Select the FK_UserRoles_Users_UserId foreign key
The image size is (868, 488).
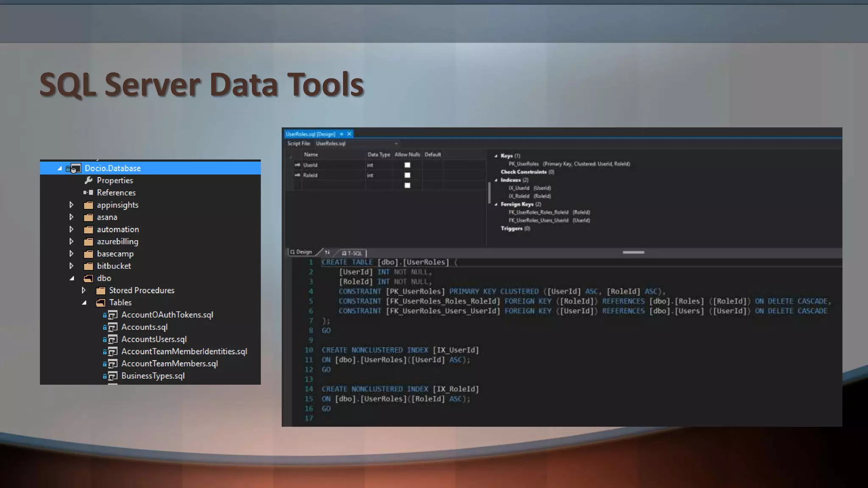pos(549,220)
